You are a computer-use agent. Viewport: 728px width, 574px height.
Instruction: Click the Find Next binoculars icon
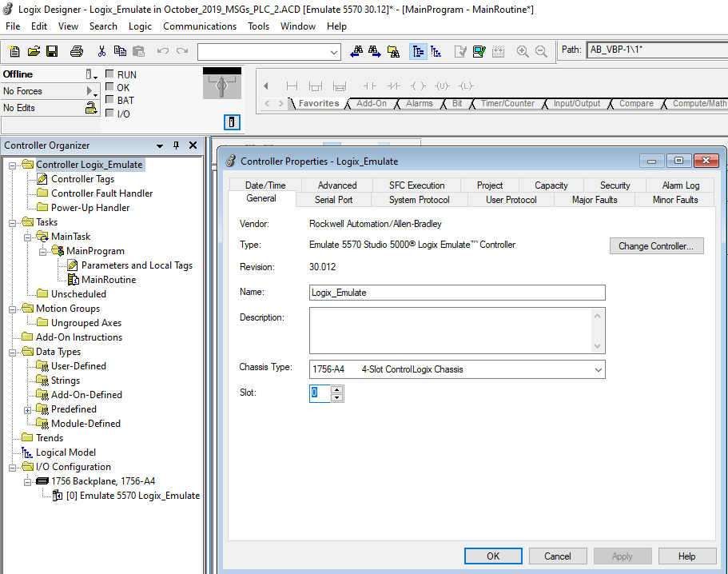click(x=374, y=51)
